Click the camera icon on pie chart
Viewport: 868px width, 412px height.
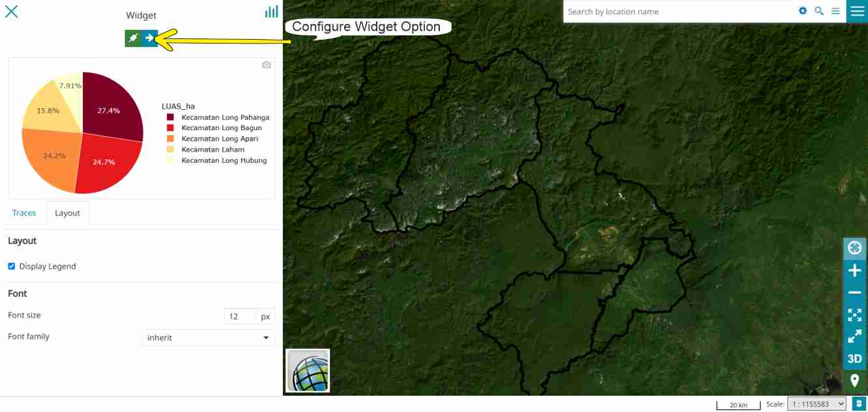coord(267,65)
